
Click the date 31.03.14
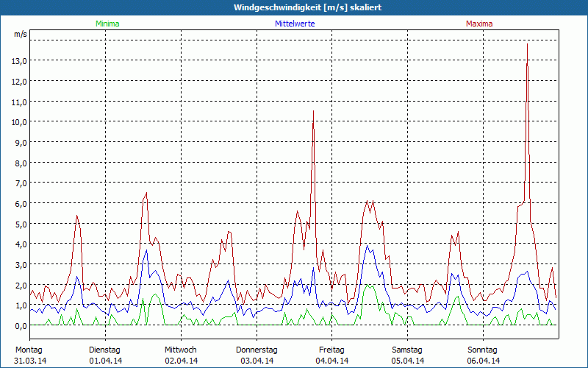(30, 361)
